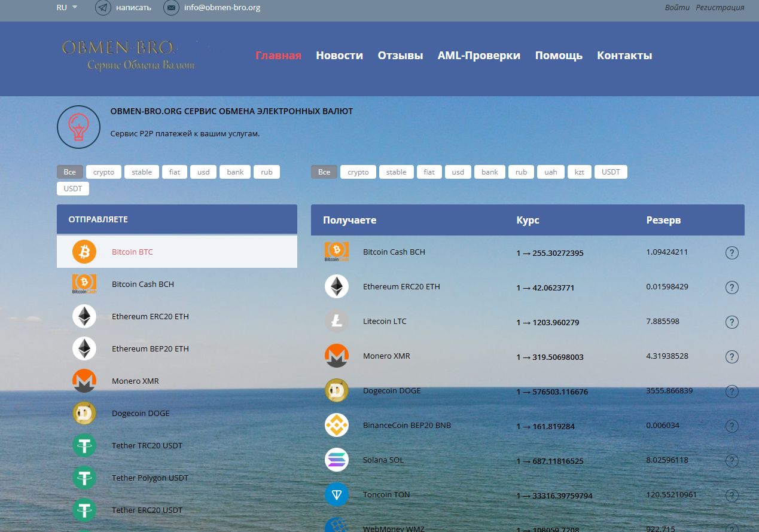Image resolution: width=759 pixels, height=532 pixels.
Task: Click Bitcoin BTC icon in send list
Action: tap(84, 252)
